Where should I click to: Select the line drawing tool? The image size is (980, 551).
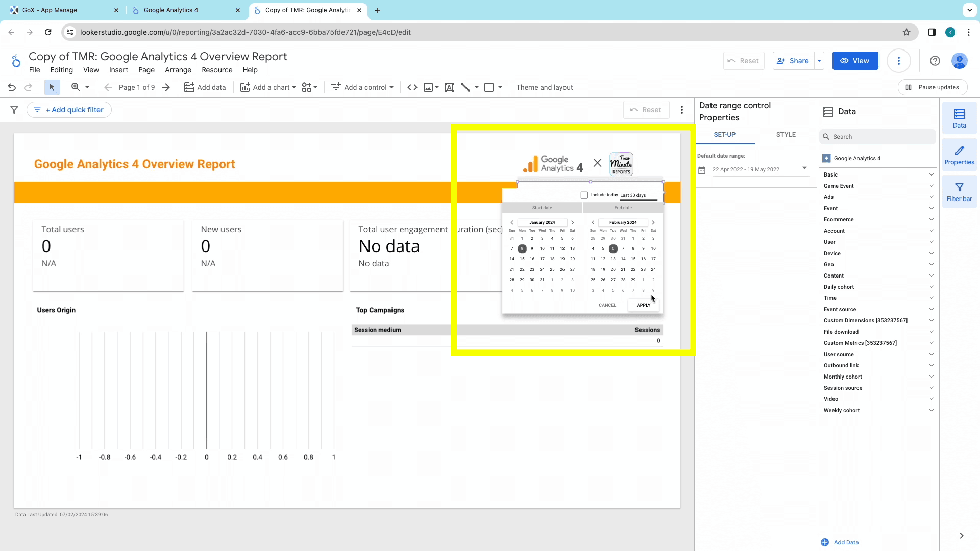pyautogui.click(x=465, y=87)
